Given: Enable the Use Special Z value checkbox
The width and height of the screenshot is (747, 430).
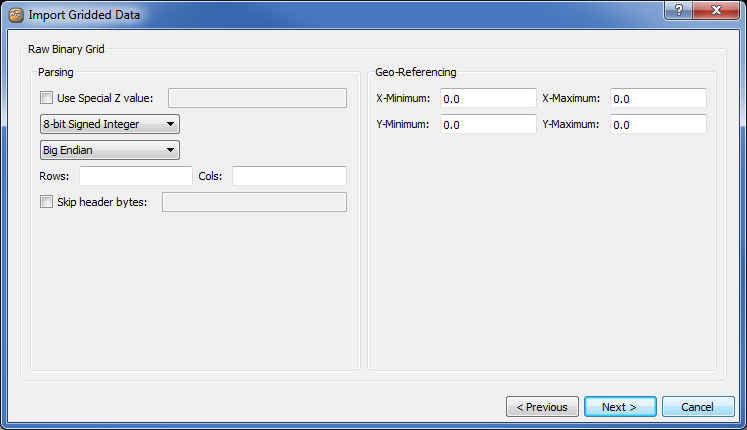Looking at the screenshot, I should [x=46, y=98].
